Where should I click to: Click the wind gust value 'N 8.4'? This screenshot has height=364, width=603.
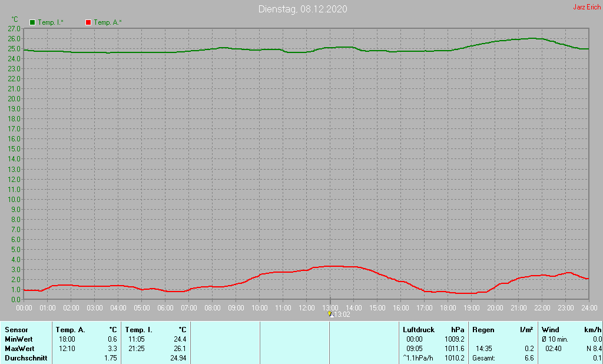[x=594, y=349]
